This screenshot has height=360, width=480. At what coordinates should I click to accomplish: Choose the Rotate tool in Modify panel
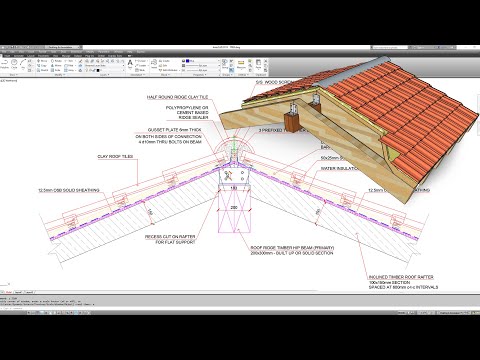(56, 61)
